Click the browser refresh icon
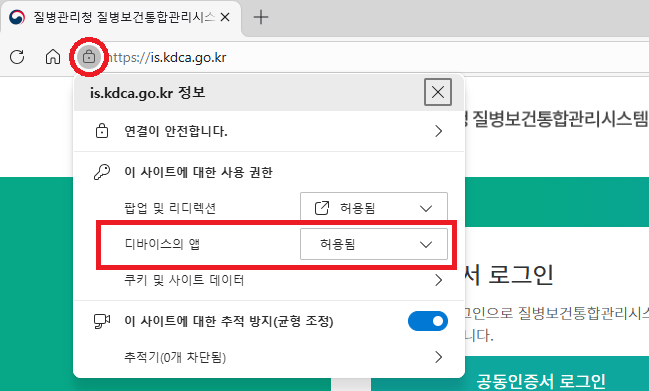Image resolution: width=649 pixels, height=391 pixels. [x=17, y=57]
